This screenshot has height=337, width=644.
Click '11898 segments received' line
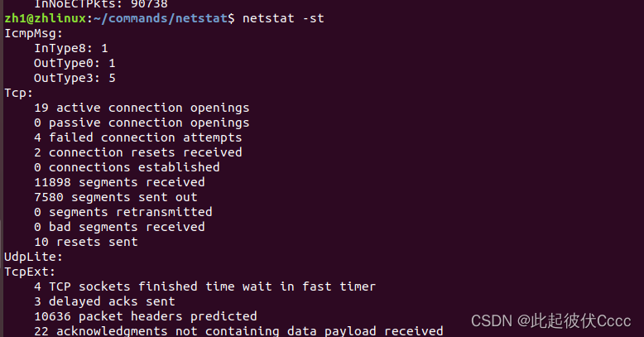click(119, 182)
